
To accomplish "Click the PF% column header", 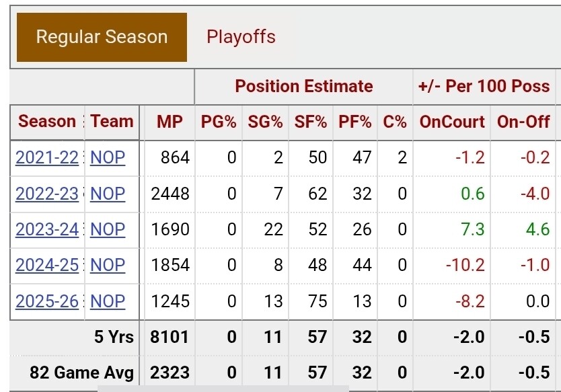I will click(355, 122).
